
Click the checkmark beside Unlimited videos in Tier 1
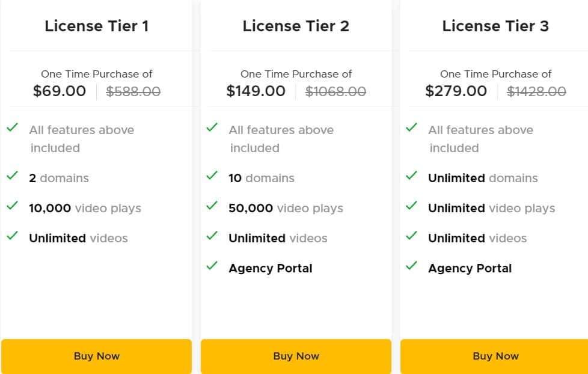click(13, 236)
